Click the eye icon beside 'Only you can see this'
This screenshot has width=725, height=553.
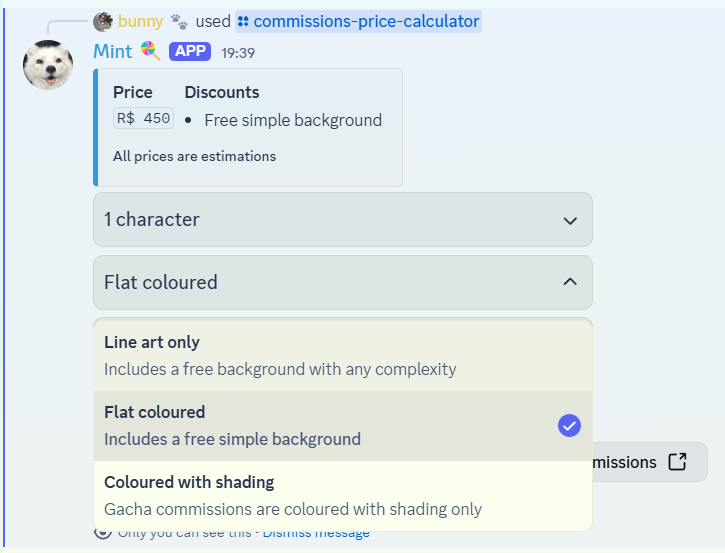[103, 535]
